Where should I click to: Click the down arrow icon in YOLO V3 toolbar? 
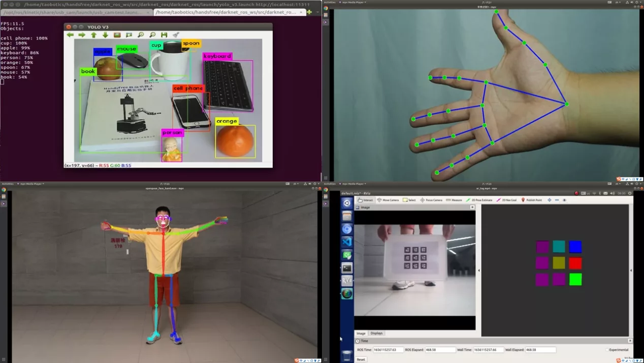[x=105, y=35]
